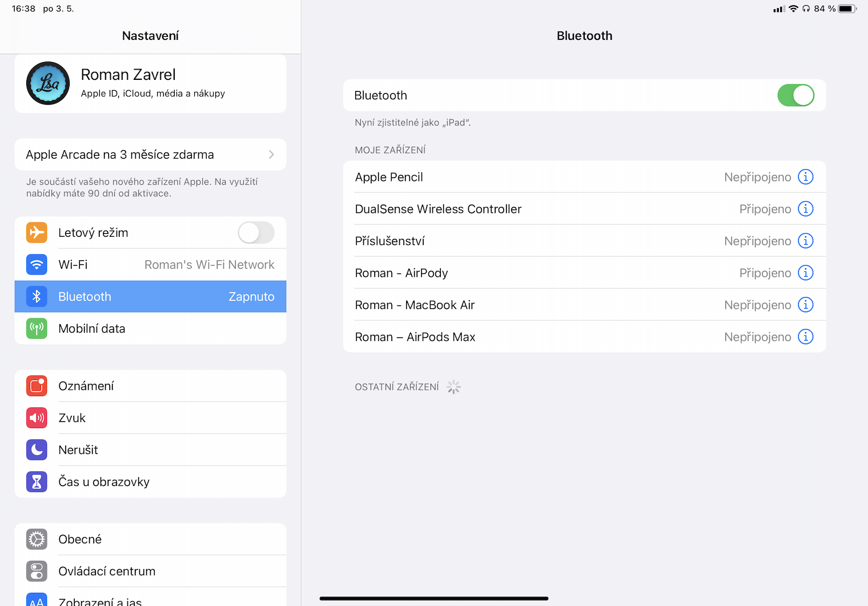Open Ovládací centrum settings
Image resolution: width=868 pixels, height=606 pixels.
(x=107, y=571)
